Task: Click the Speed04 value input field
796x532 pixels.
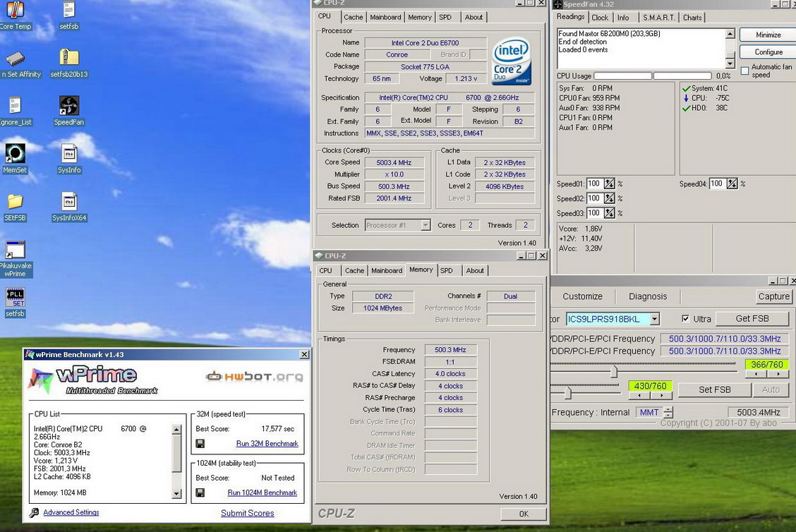Action: (717, 183)
